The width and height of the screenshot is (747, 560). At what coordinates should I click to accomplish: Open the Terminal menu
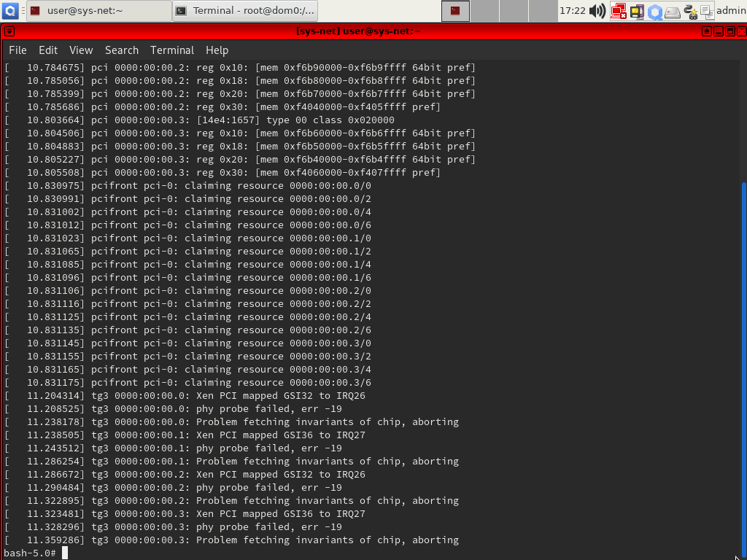click(x=172, y=50)
